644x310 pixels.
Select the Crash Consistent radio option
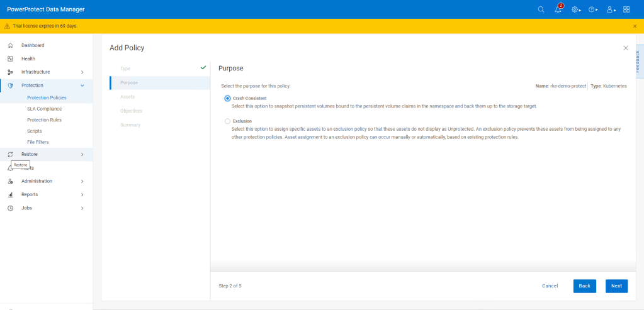pos(227,98)
